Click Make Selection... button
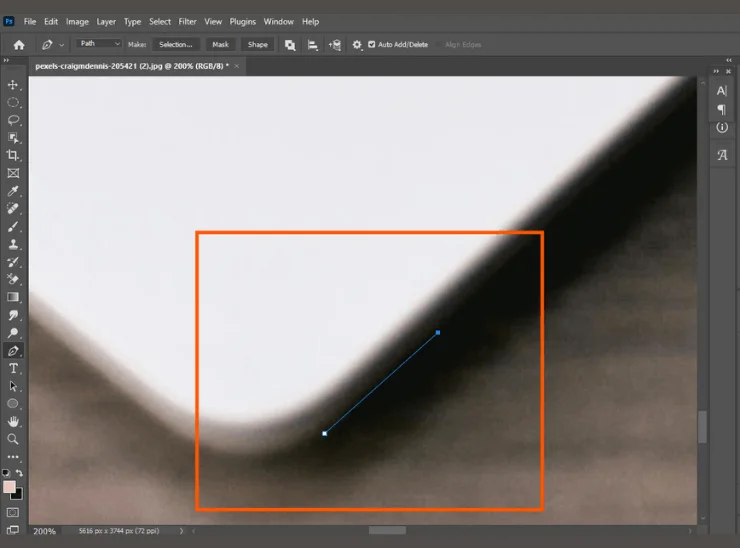 click(176, 44)
